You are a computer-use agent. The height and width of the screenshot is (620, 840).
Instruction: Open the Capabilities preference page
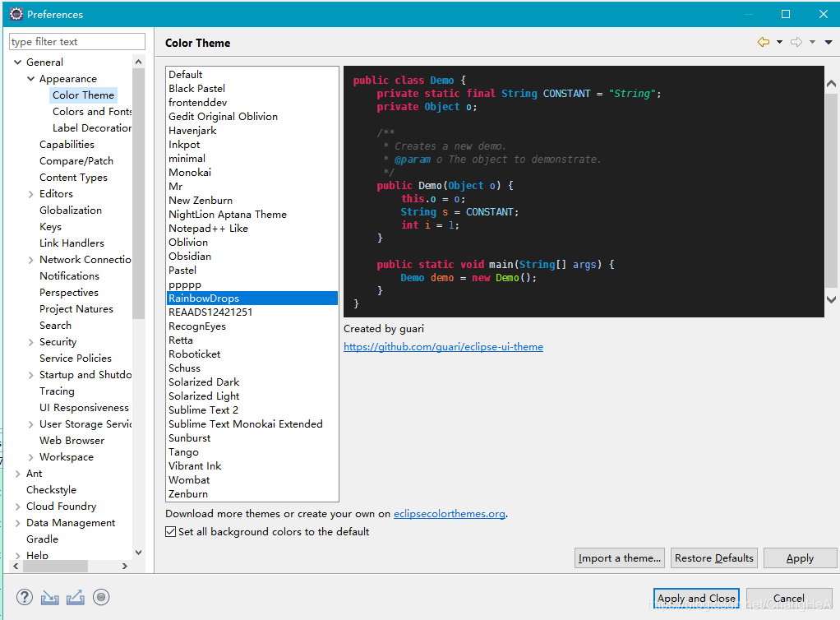click(67, 144)
